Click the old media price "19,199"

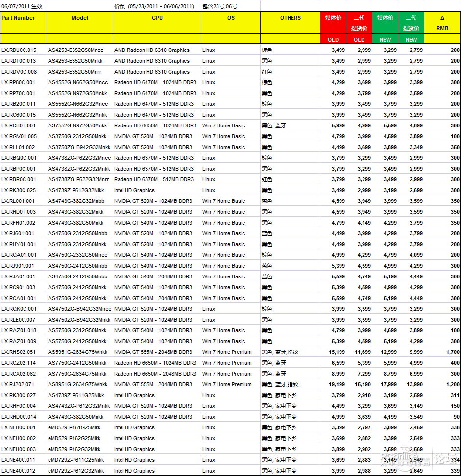[x=337, y=384]
